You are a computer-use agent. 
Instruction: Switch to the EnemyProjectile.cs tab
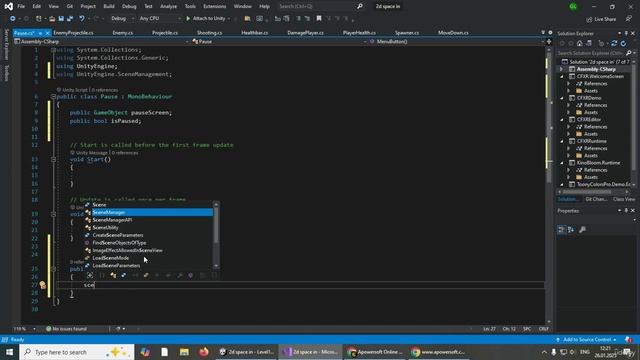coord(73,33)
